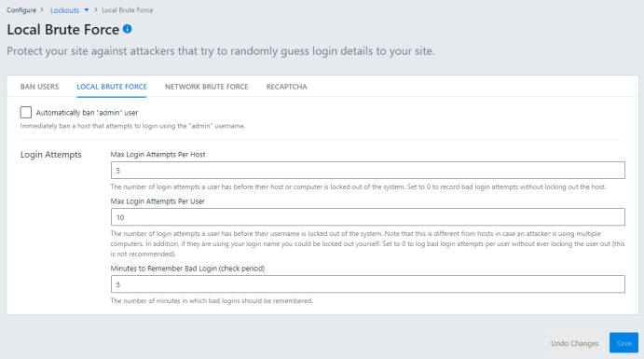Viewport: 644px width, 359px height.
Task: Click the Minutes to Remember Bad Login label
Action: click(x=187, y=269)
